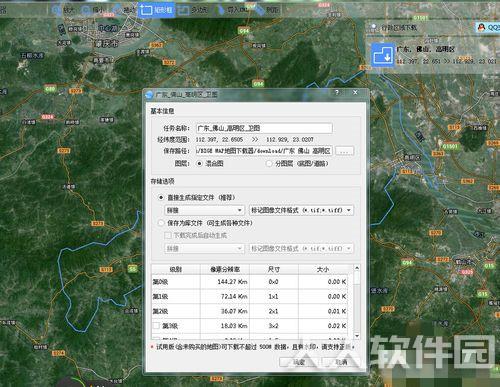Select the 放大 zoom-in tool
The height and width of the screenshot is (387, 500).
[63, 10]
